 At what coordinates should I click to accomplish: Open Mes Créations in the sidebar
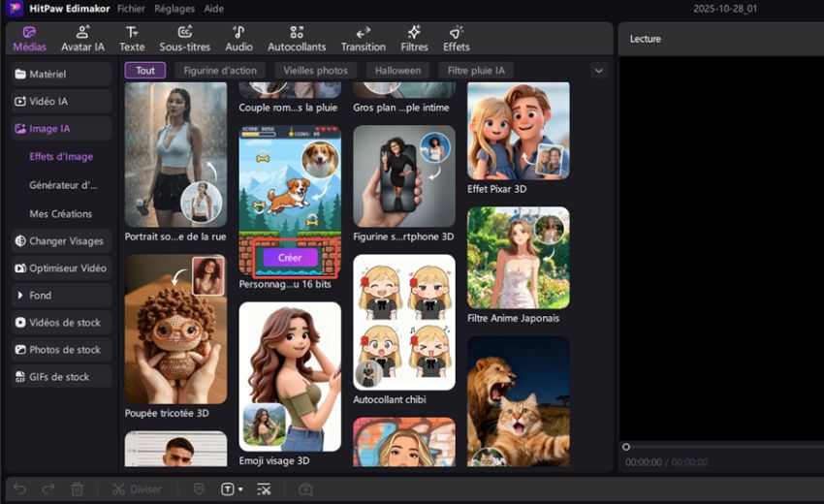click(x=61, y=213)
